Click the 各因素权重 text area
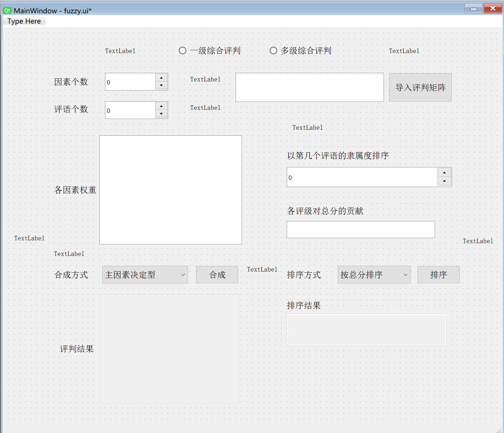 pos(170,190)
